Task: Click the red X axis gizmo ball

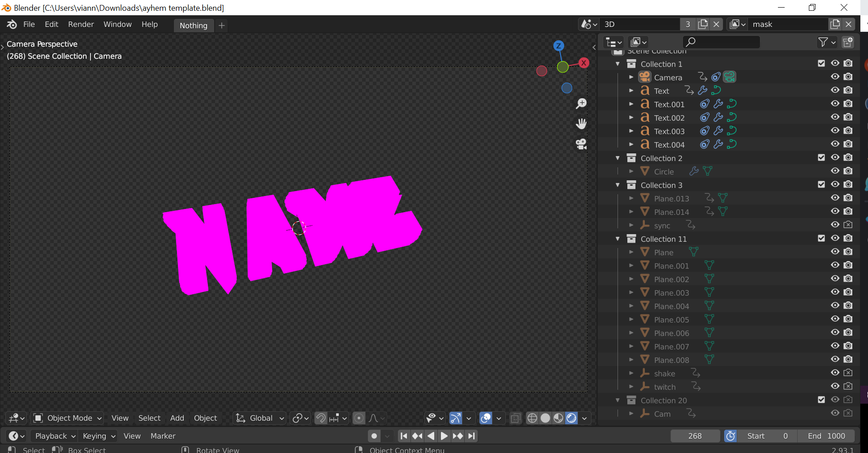Action: (583, 63)
